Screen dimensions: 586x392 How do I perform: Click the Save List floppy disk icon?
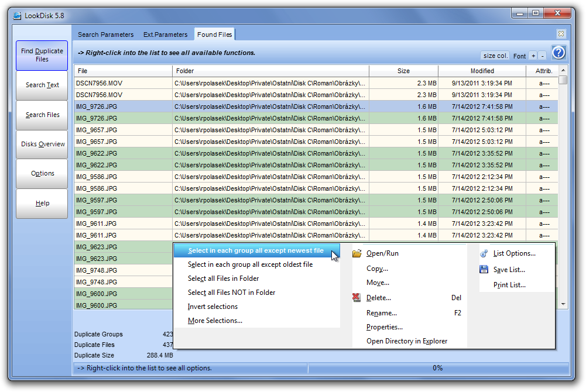coord(484,269)
